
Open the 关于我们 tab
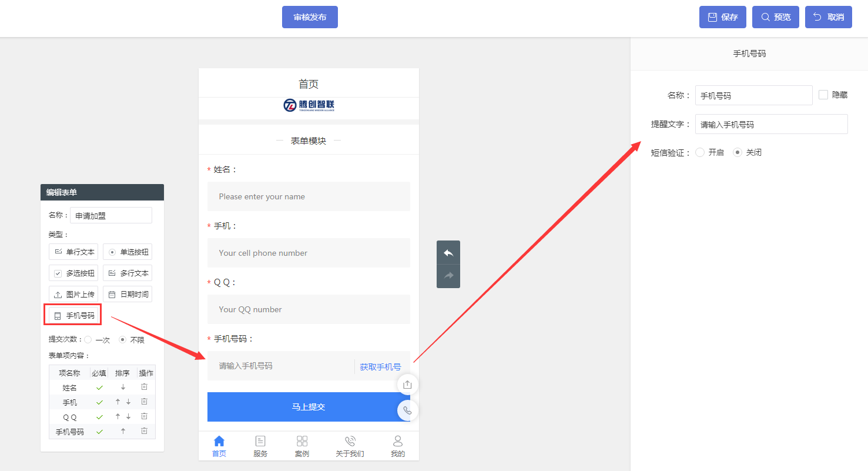click(x=350, y=445)
